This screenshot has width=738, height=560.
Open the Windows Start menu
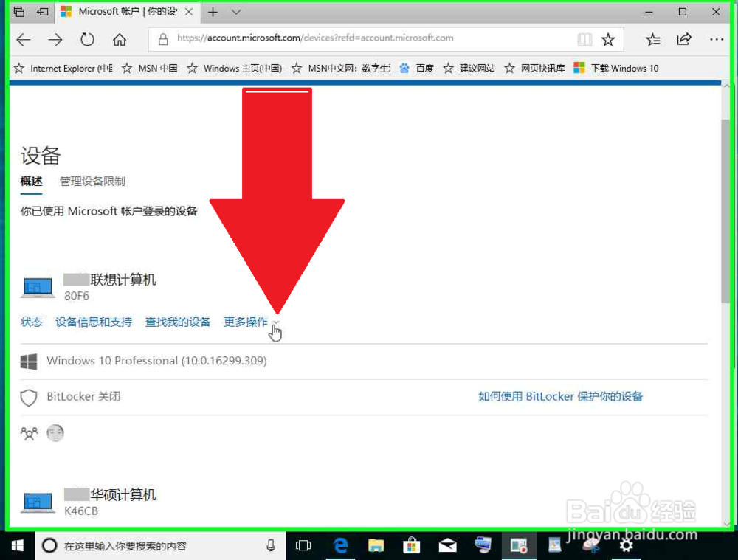18,546
